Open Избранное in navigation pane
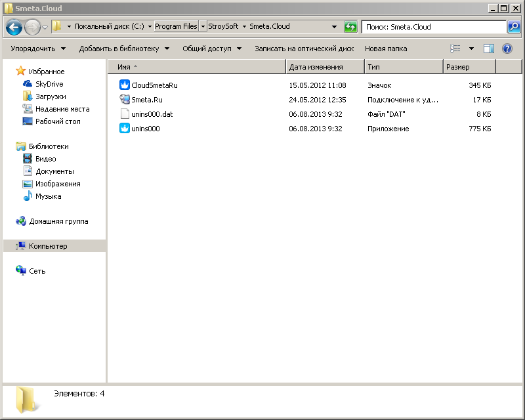The image size is (525, 420). pos(47,72)
